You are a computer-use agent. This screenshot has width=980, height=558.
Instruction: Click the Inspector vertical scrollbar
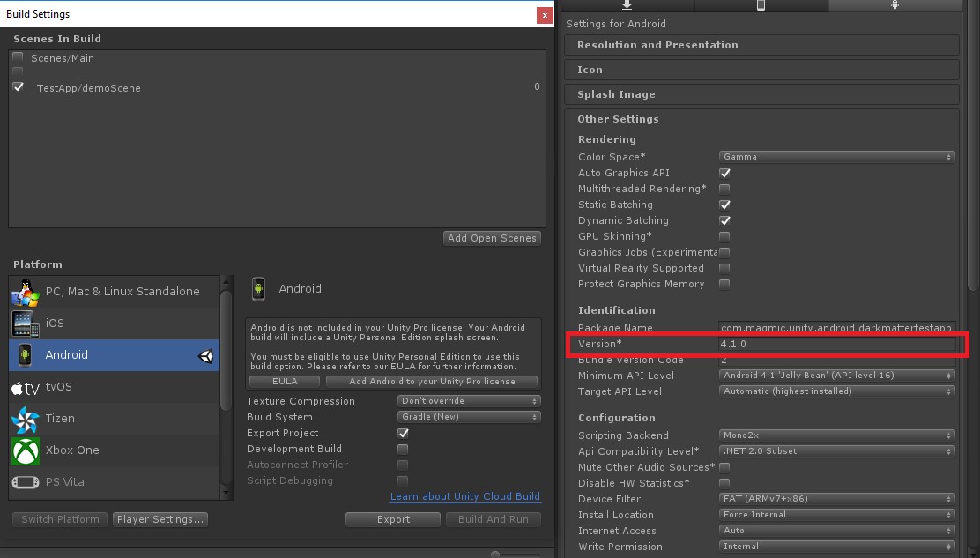972,145
